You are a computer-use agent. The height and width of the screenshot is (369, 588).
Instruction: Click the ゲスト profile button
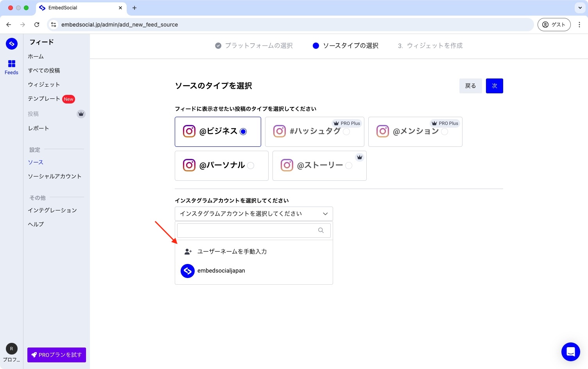554,25
